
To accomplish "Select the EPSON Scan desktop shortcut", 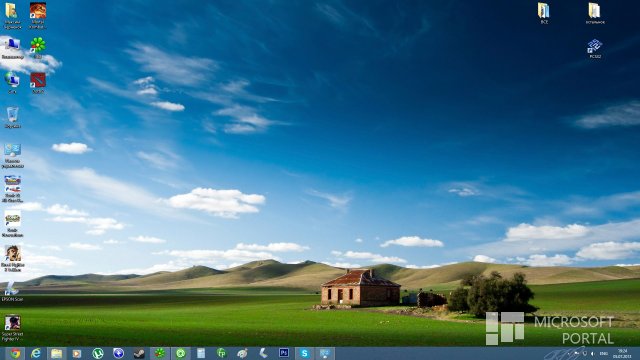I will coord(12,292).
